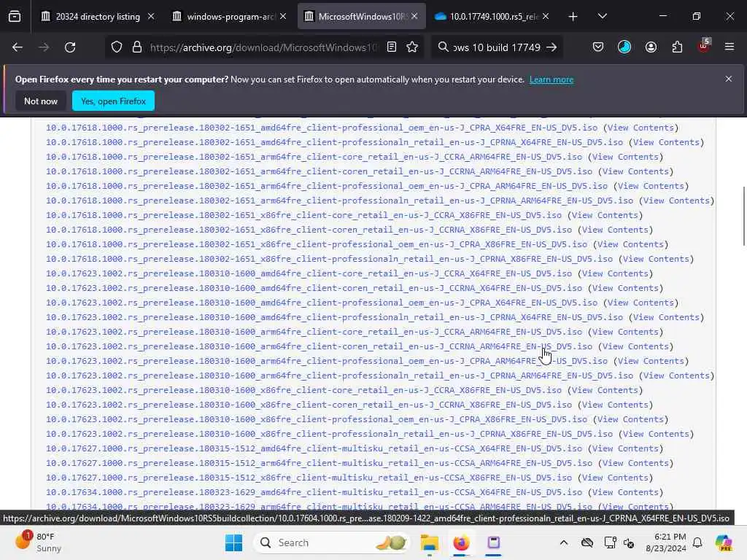Open the extensions puzzle icon
This screenshot has width=747, height=560.
pyautogui.click(x=677, y=47)
